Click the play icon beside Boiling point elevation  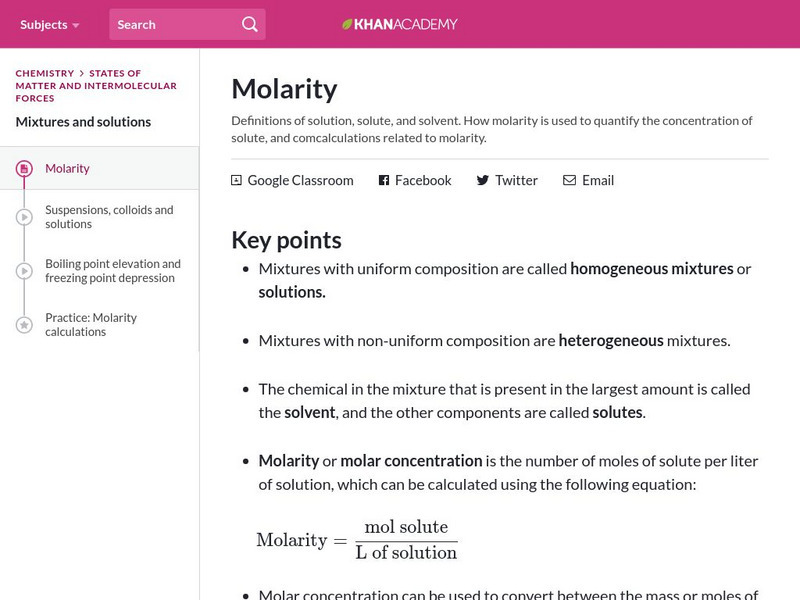point(24,271)
